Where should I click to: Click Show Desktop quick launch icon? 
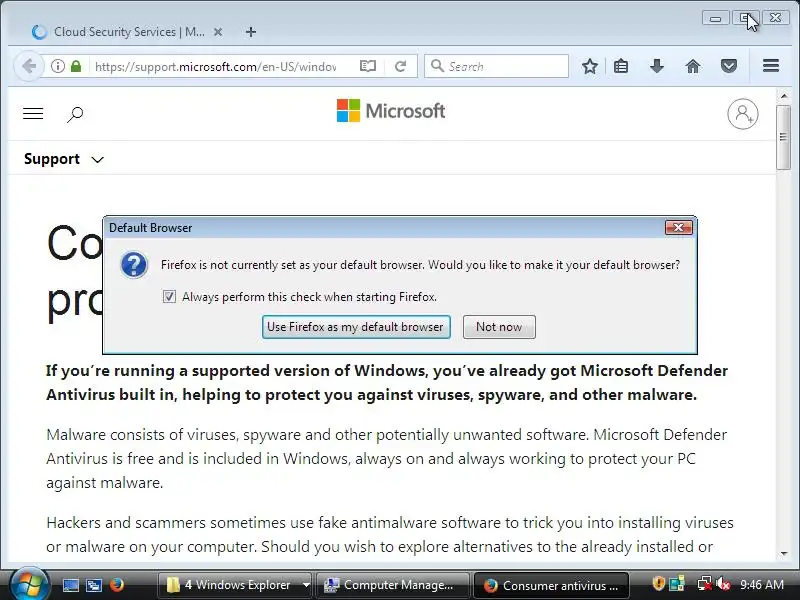pyautogui.click(x=70, y=585)
